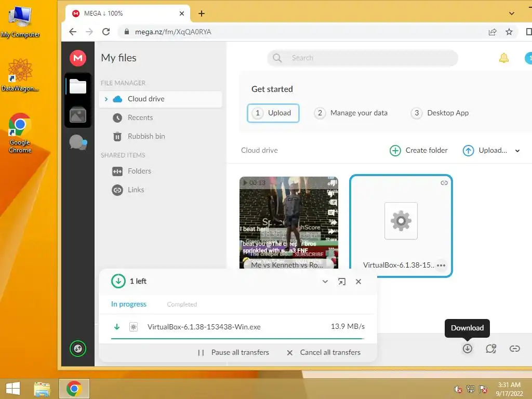Click the muted volume tray icon
The image size is (532, 399).
(458, 389)
